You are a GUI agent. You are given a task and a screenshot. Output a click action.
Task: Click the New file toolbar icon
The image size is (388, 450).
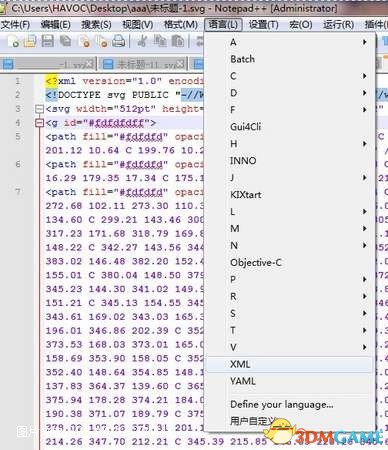[x=13, y=41]
